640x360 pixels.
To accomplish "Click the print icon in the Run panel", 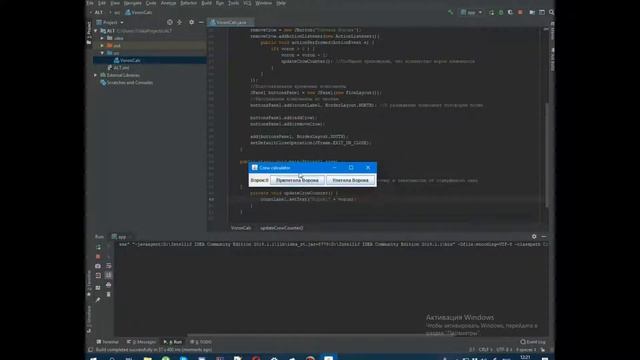I will click(x=109, y=285).
